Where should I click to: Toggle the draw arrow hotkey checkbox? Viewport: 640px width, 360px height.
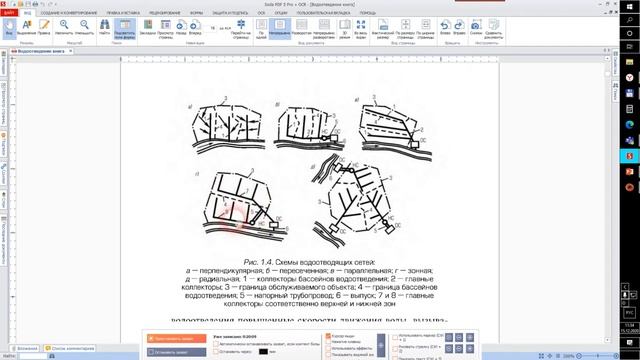[x=395, y=348]
